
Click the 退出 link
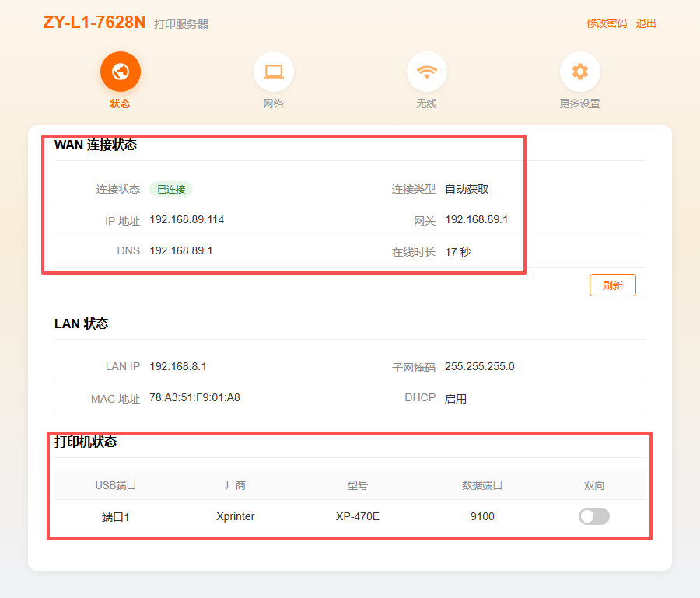tap(646, 23)
